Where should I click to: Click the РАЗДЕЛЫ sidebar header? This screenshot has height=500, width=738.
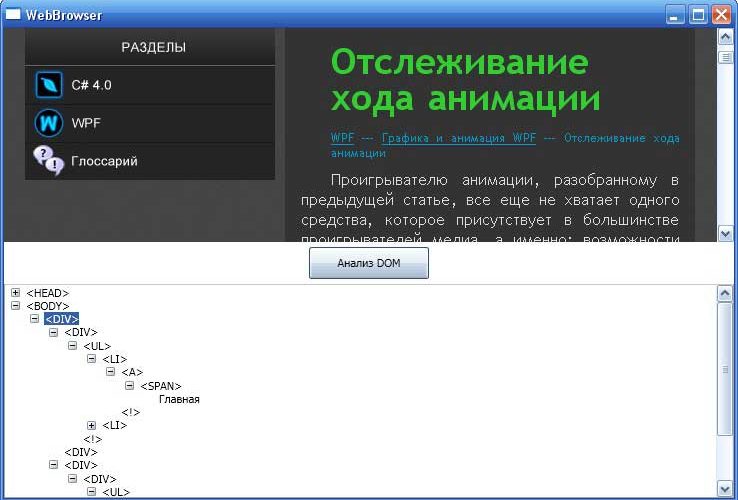coord(153,47)
